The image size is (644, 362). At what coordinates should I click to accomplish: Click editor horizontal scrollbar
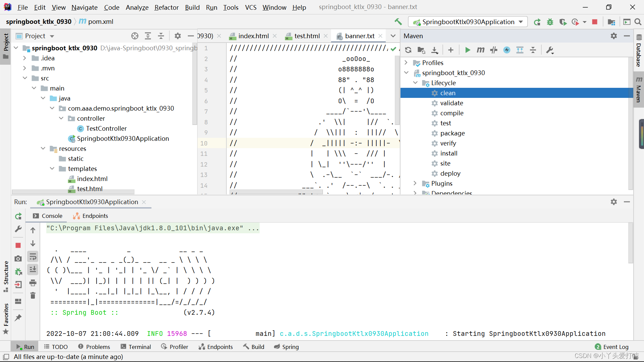pyautogui.click(x=276, y=192)
